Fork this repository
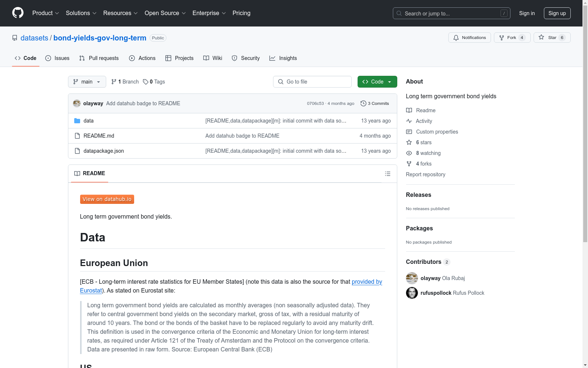Image resolution: width=588 pixels, height=368 pixels. (512, 38)
